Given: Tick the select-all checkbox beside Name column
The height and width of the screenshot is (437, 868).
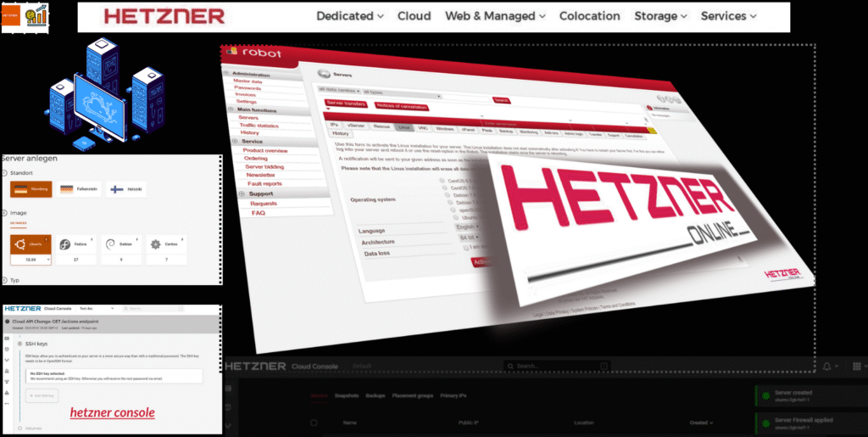Looking at the screenshot, I should (314, 423).
